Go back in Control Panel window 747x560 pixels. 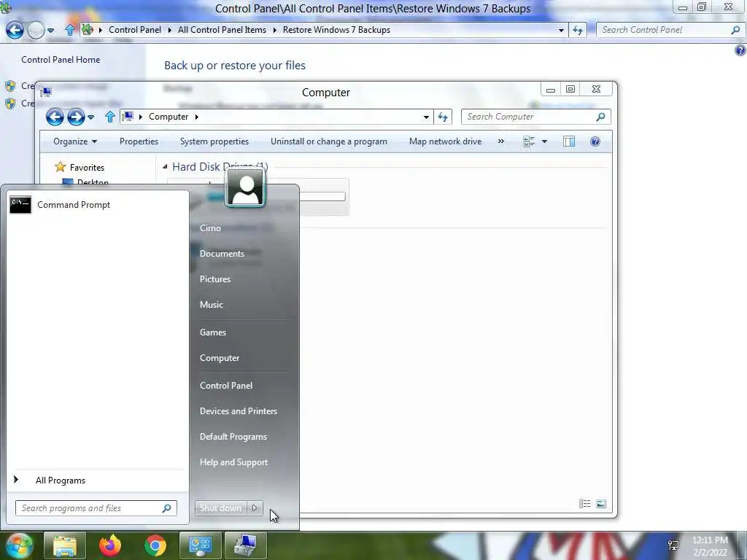(x=15, y=31)
